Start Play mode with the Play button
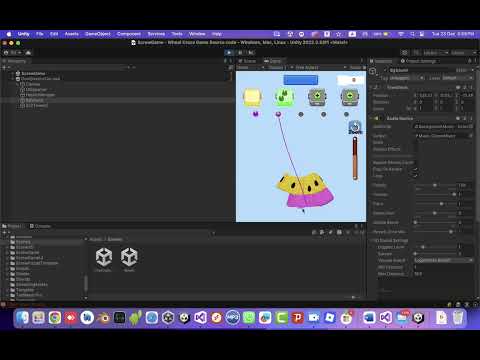Image resolution: width=480 pixels, height=360 pixels. click(x=229, y=53)
